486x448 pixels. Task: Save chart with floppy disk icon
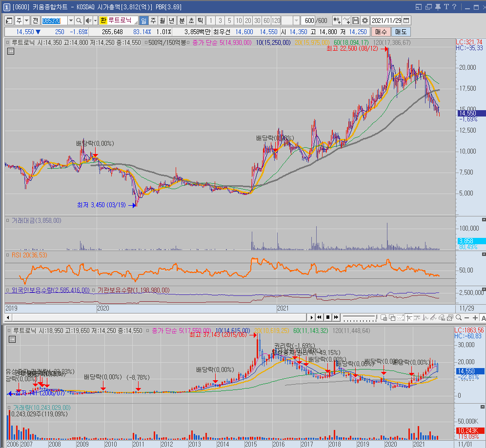(356, 20)
